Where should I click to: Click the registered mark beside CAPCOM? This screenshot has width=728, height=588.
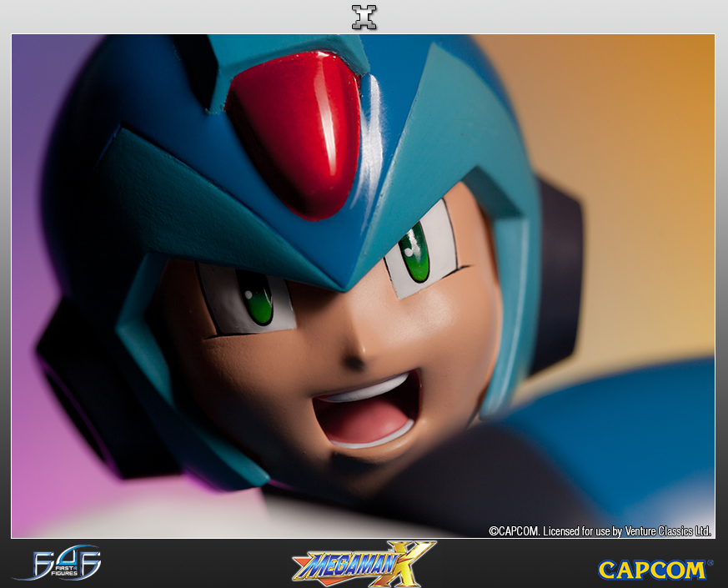[x=710, y=564]
